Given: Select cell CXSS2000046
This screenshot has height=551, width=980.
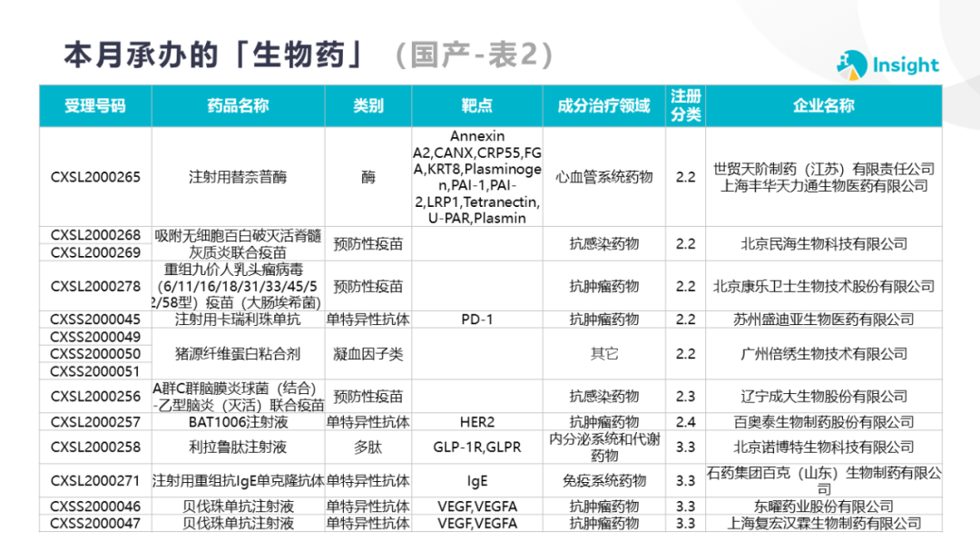Looking at the screenshot, I should click(95, 507).
